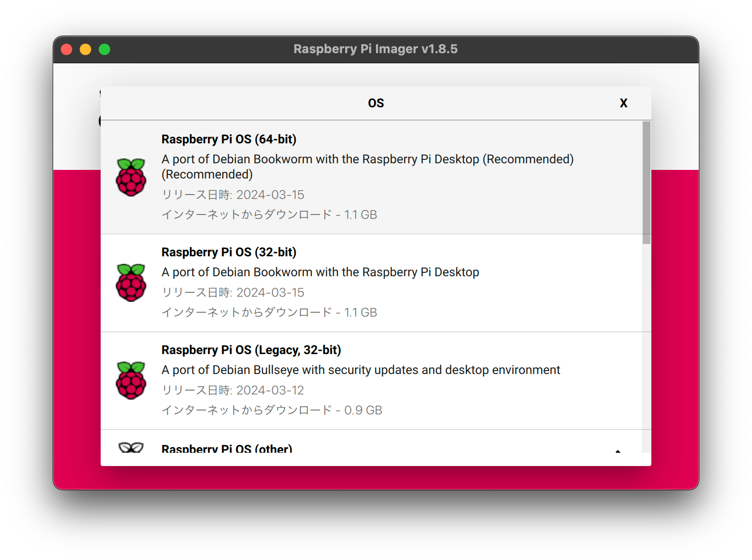Click the 2024-03-12 release date line
Screen dimensions: 752x560
233,390
